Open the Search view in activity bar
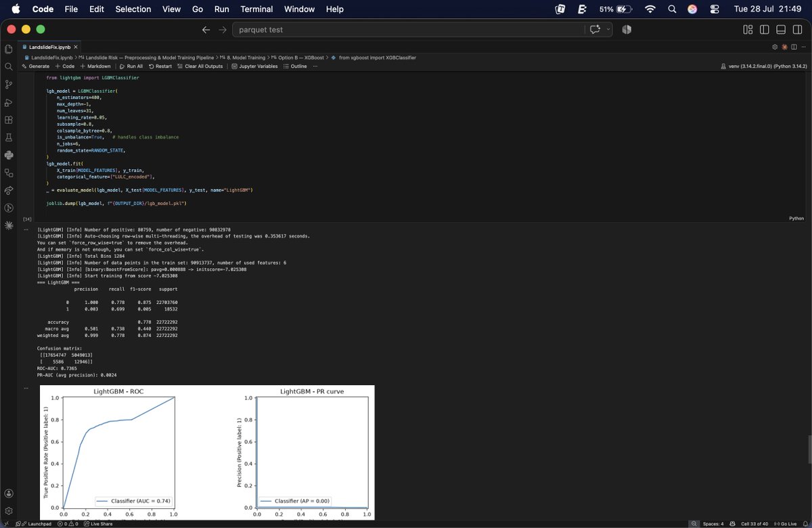The width and height of the screenshot is (812, 528). tap(9, 66)
